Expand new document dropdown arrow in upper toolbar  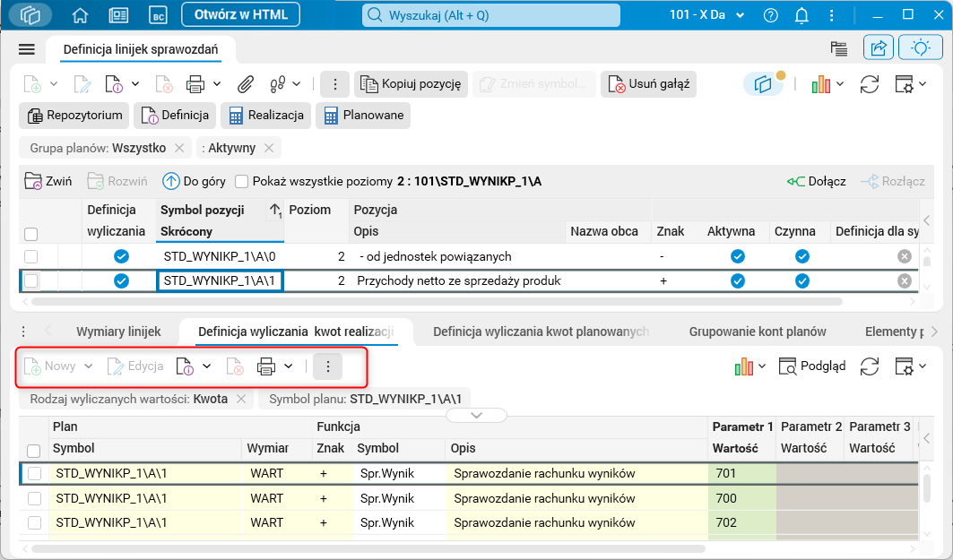(54, 84)
